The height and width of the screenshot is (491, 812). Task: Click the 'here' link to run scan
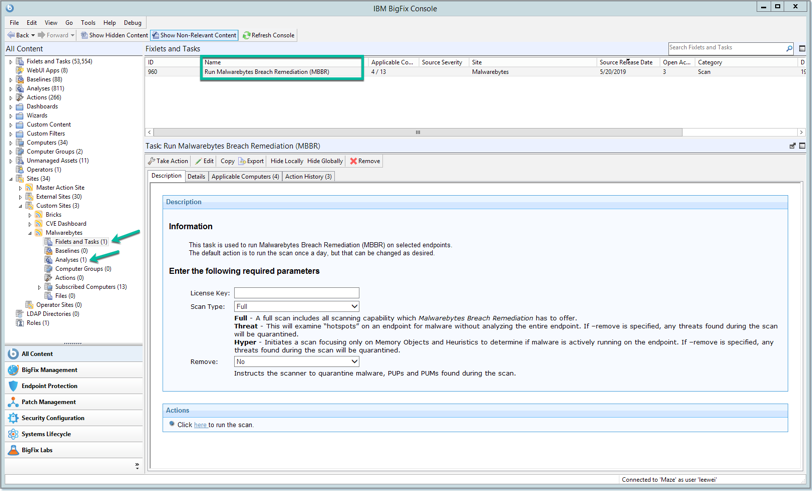[200, 425]
